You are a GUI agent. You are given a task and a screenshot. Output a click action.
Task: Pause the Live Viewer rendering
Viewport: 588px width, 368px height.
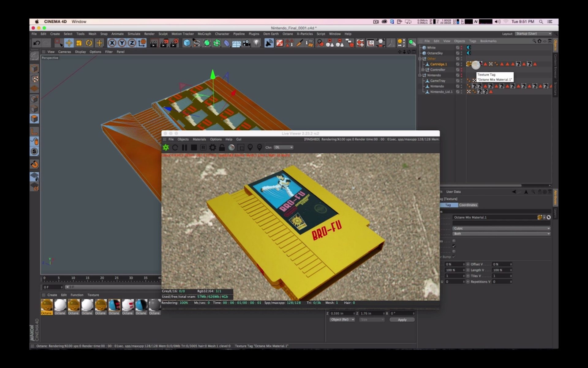184,148
